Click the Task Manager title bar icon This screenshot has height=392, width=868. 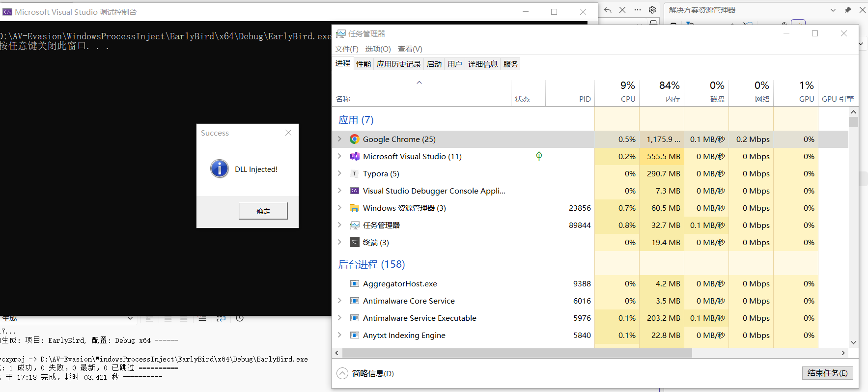[x=340, y=34]
